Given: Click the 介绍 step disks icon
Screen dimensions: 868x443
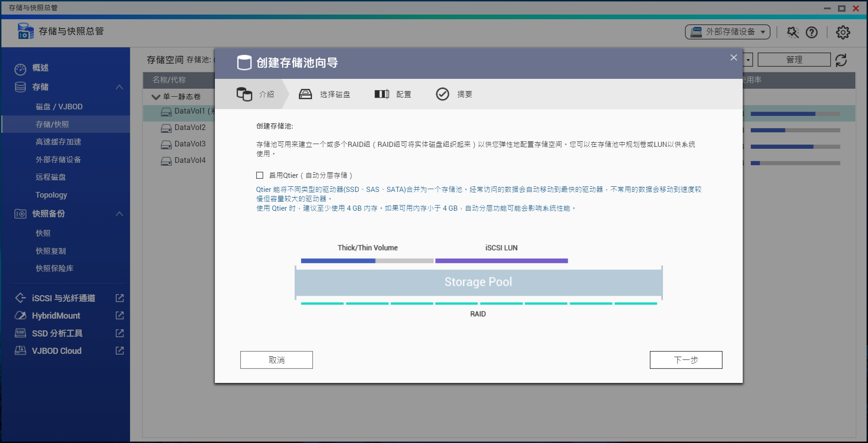Looking at the screenshot, I should coord(244,94).
